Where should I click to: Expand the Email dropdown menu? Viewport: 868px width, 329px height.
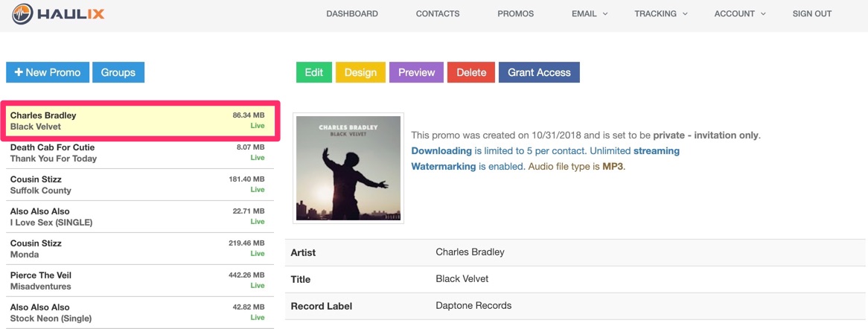(590, 14)
